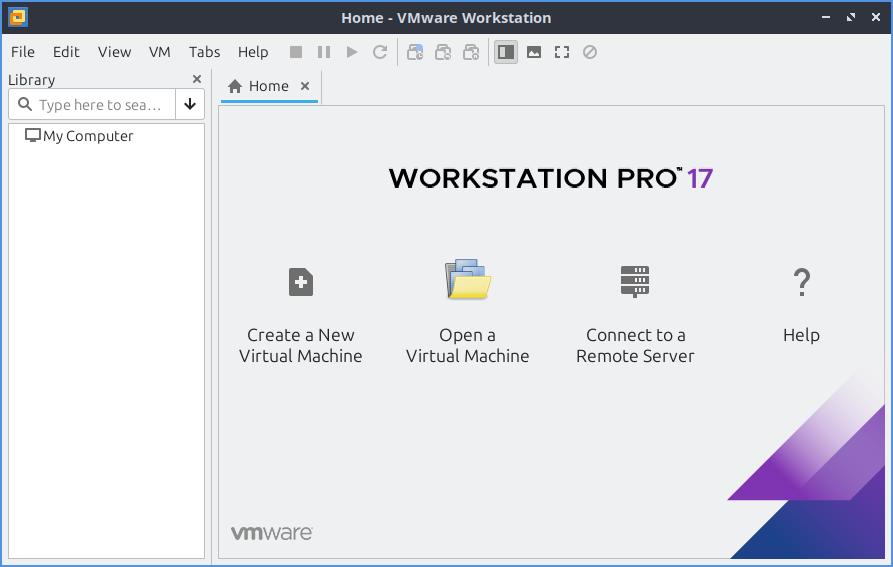This screenshot has width=893, height=567.
Task: Enter full screen mode via toolbar icon
Action: pyautogui.click(x=562, y=52)
